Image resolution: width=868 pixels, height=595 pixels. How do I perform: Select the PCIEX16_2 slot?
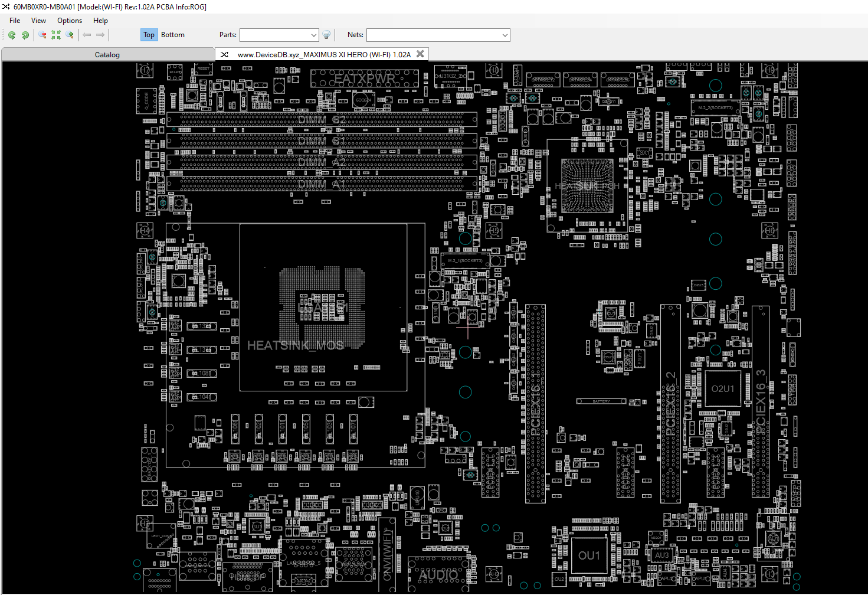(x=670, y=404)
